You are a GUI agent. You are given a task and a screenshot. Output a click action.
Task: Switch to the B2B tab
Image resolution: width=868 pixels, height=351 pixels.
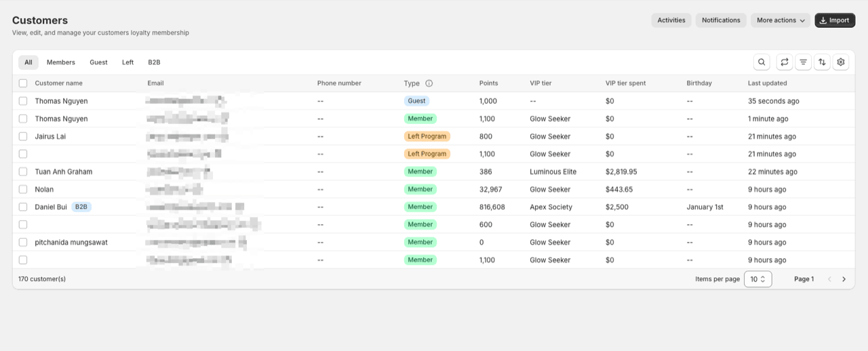click(155, 62)
